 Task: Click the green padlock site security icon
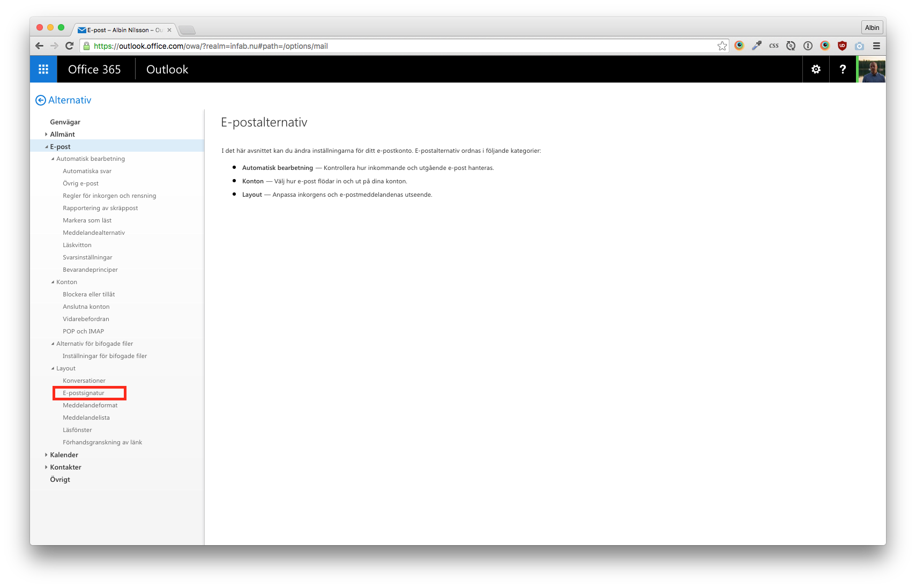pos(86,46)
